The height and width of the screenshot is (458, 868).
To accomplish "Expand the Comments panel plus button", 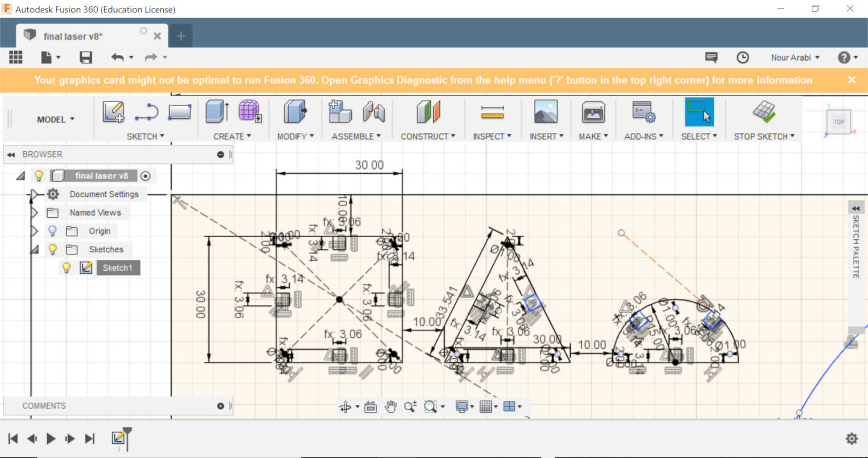I will [221, 406].
